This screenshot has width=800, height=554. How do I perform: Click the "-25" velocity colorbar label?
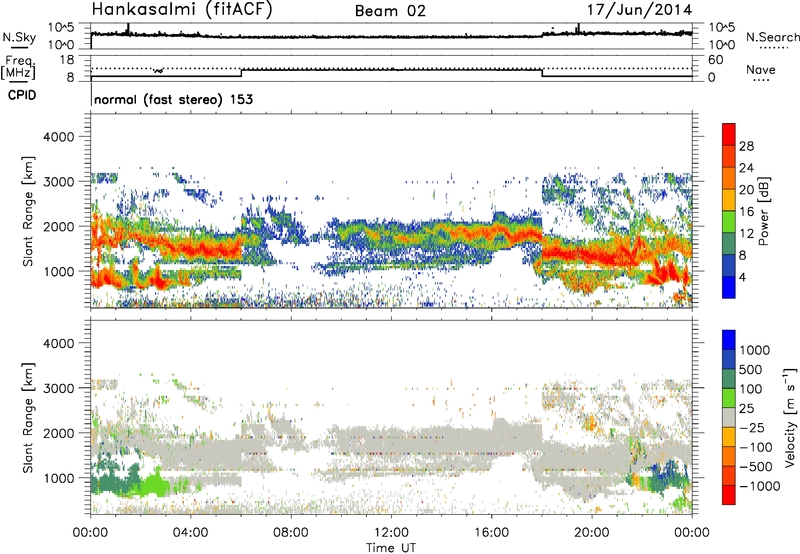[752, 427]
